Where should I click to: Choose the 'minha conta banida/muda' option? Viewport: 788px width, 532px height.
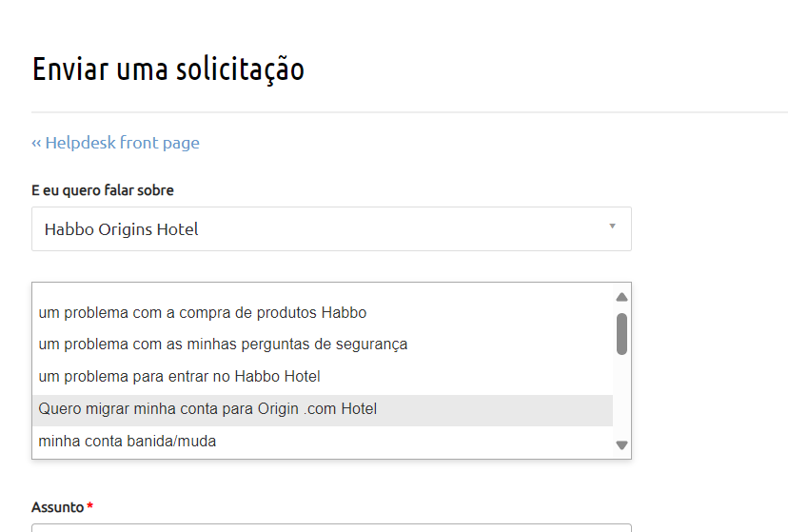click(x=128, y=441)
